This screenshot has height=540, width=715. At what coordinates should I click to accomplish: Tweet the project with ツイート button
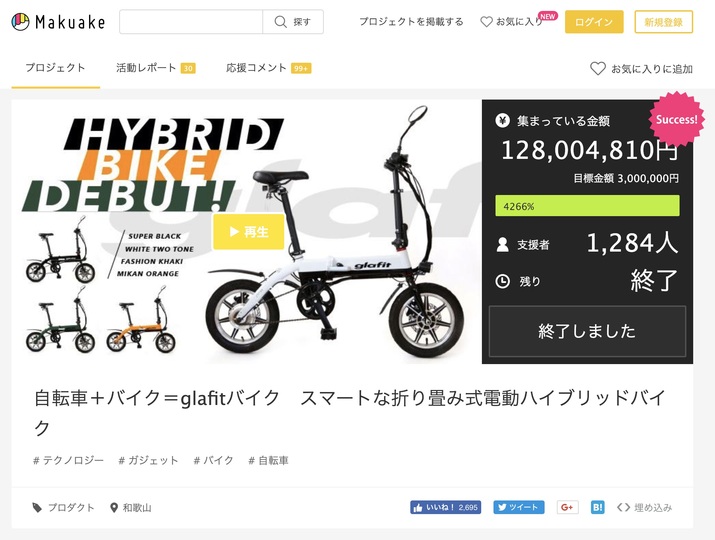tap(518, 507)
